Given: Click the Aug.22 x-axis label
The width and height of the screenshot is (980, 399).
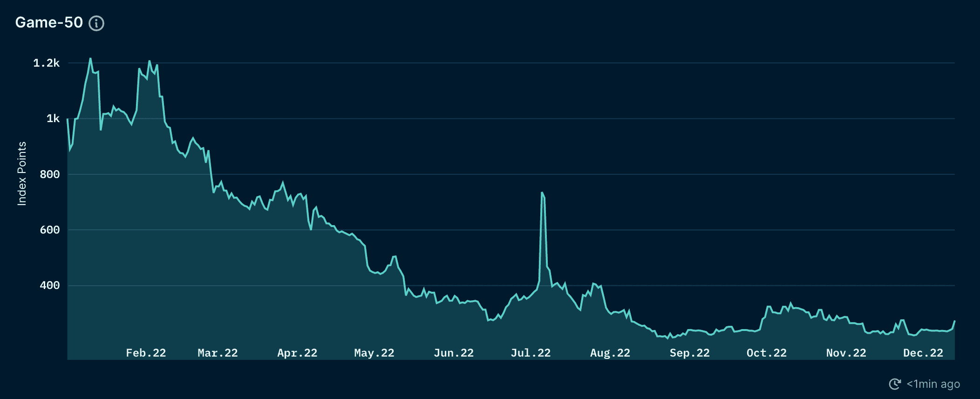Looking at the screenshot, I should [610, 353].
